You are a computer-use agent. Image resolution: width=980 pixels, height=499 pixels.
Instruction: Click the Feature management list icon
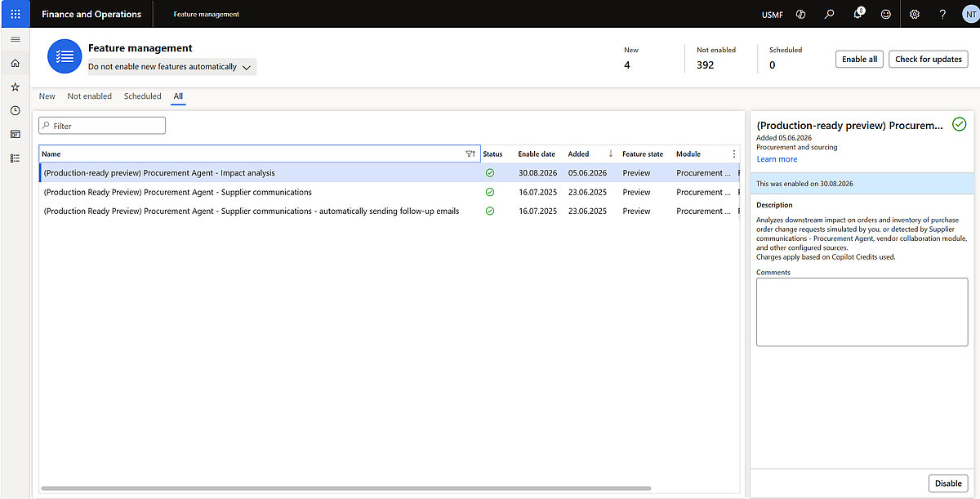coord(65,56)
